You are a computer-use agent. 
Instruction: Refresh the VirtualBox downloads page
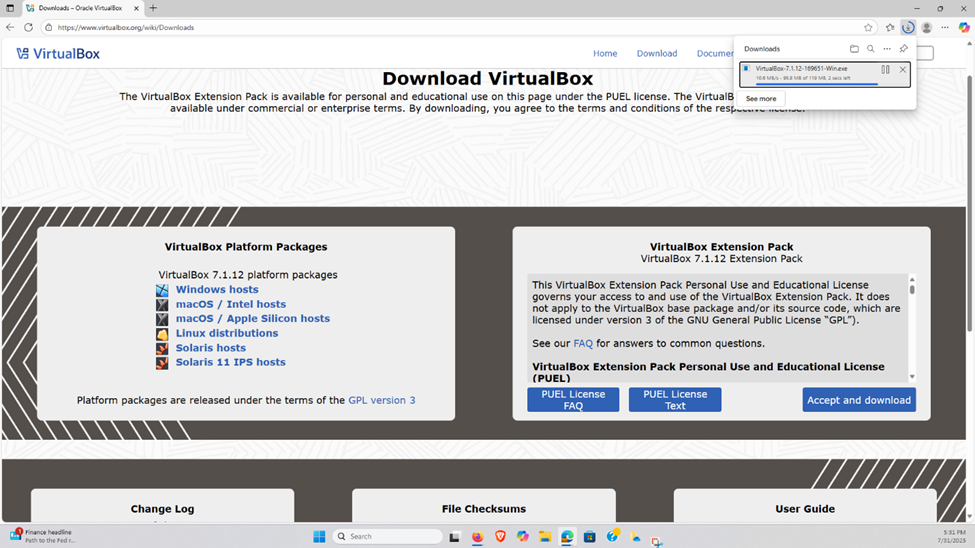click(x=28, y=27)
